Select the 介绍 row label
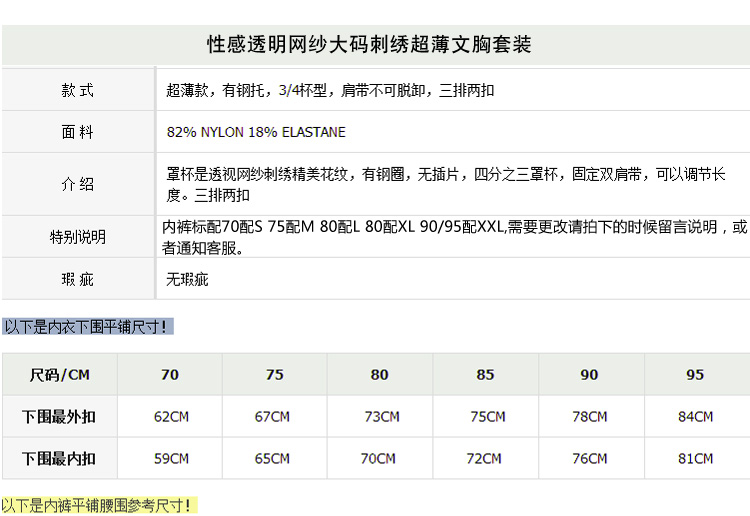This screenshot has height=516, width=750. point(77,184)
